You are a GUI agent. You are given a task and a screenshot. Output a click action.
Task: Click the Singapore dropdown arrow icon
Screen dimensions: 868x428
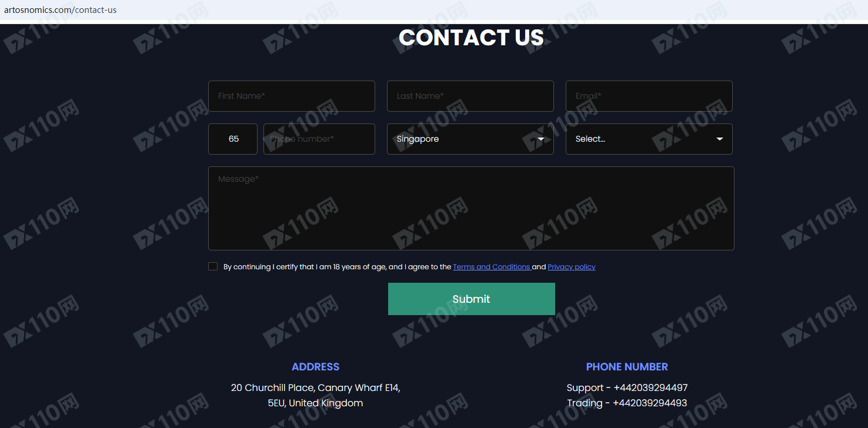[541, 139]
